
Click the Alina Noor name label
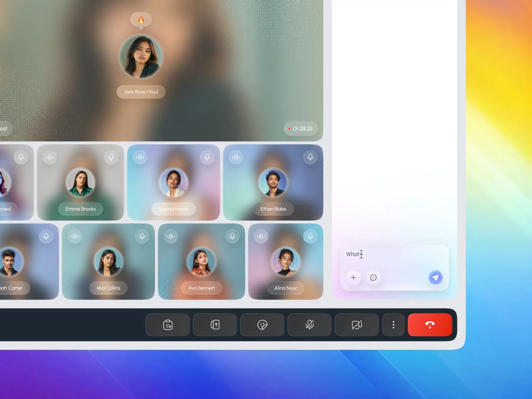click(286, 288)
